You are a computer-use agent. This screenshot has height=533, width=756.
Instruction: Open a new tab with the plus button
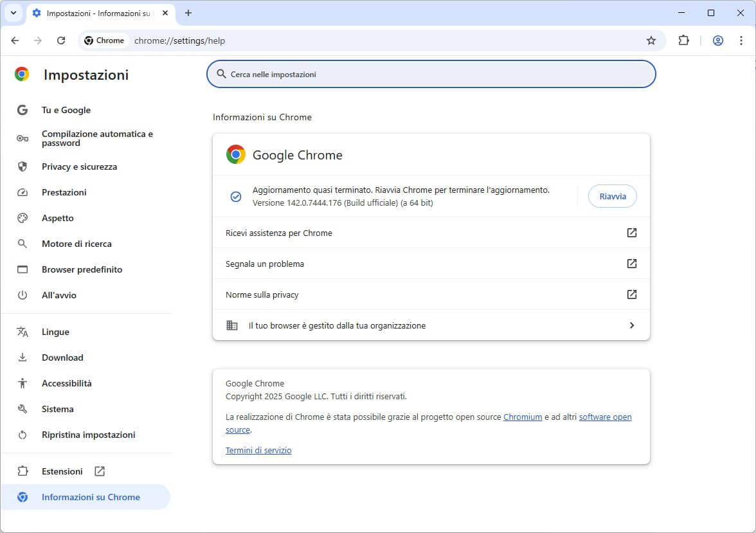point(188,13)
